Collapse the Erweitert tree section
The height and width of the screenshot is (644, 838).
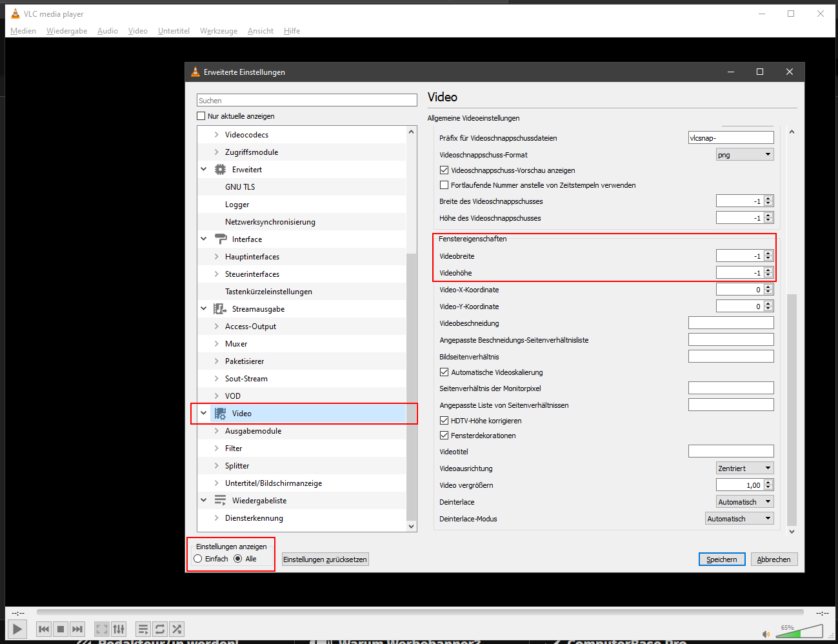pos(204,170)
